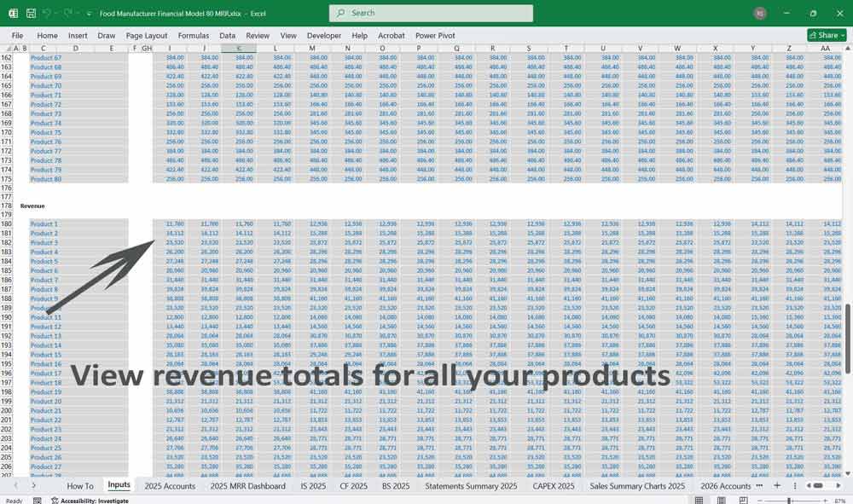Image resolution: width=853 pixels, height=504 pixels.
Task: Click the Save icon in Quick Access Toolbar
Action: [x=31, y=13]
